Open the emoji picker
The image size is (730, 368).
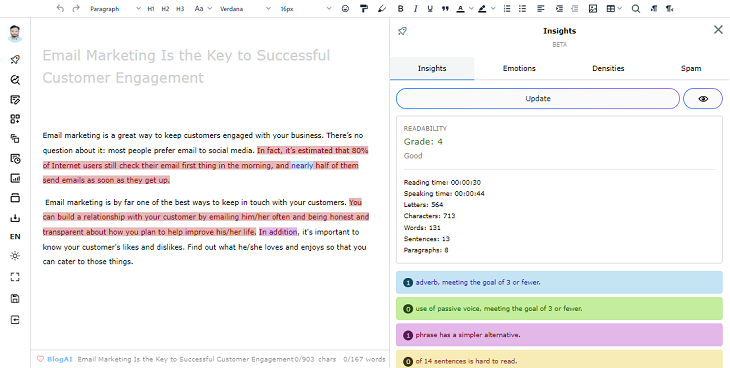point(345,8)
